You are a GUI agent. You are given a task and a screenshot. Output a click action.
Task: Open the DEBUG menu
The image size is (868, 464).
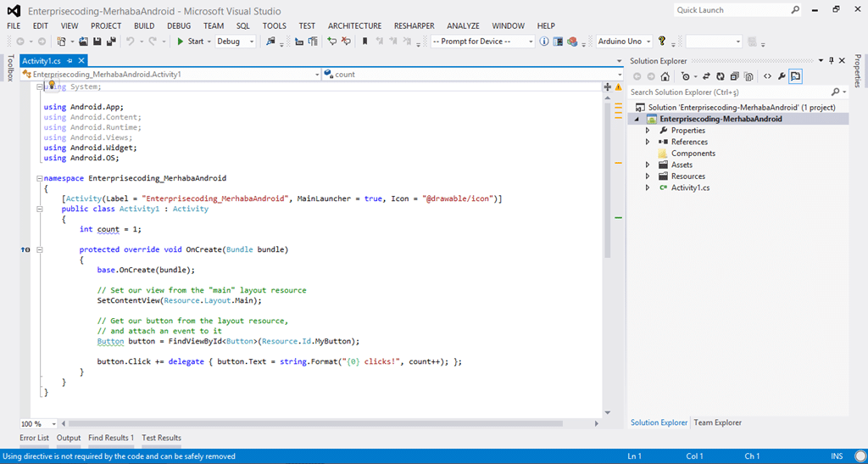click(x=179, y=26)
